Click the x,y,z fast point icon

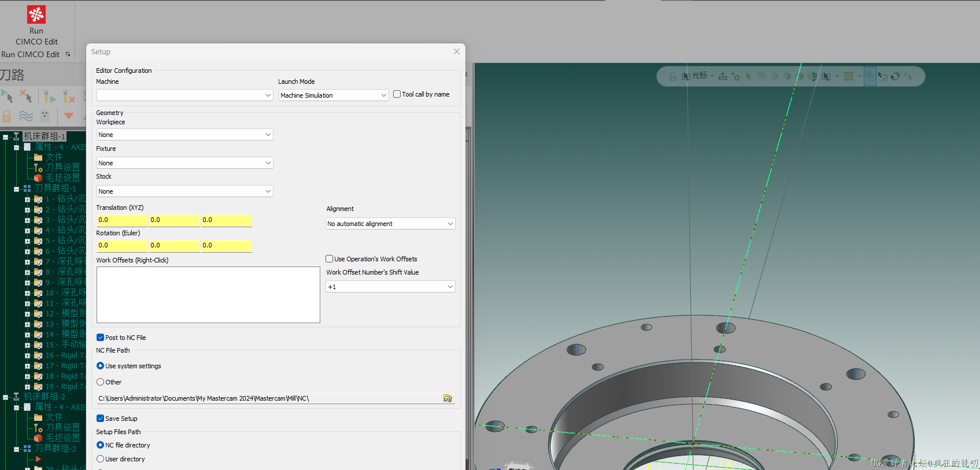(723, 76)
